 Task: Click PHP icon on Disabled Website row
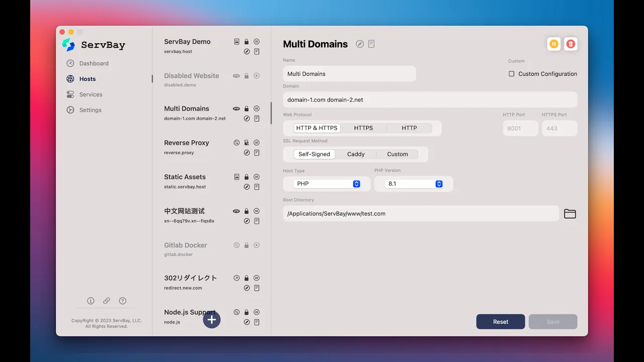pyautogui.click(x=236, y=76)
